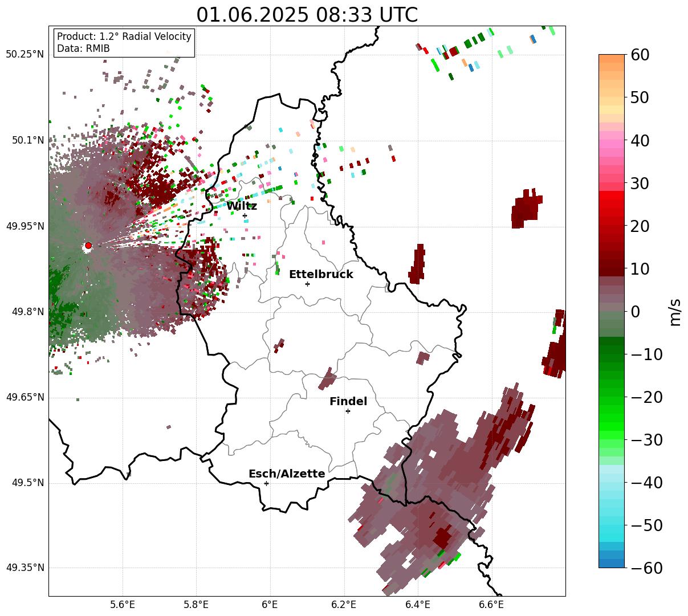
Task: Click the cross marker below Wiltz
Action: point(245,215)
